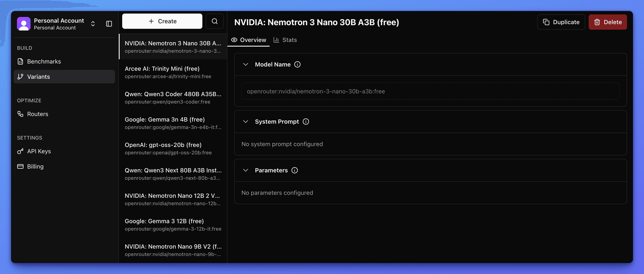Click Parameters info icon
644x274 pixels.
(x=295, y=170)
